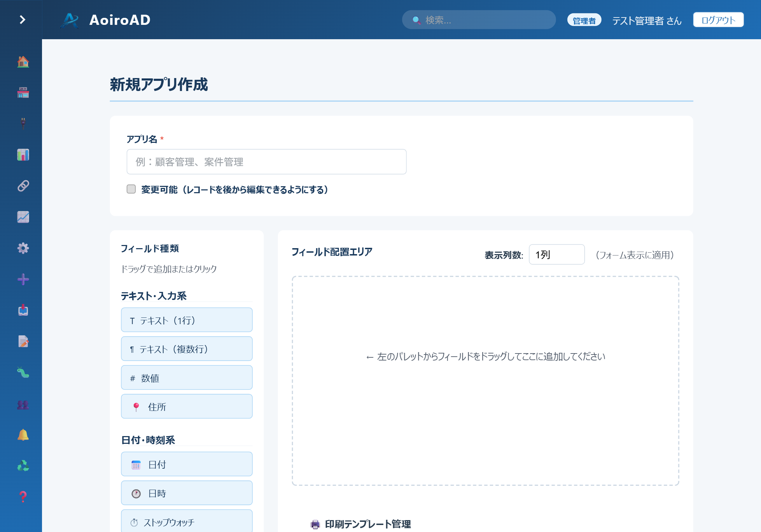Click the 日付・時刻系 section heading
This screenshot has width=761, height=532.
148,440
